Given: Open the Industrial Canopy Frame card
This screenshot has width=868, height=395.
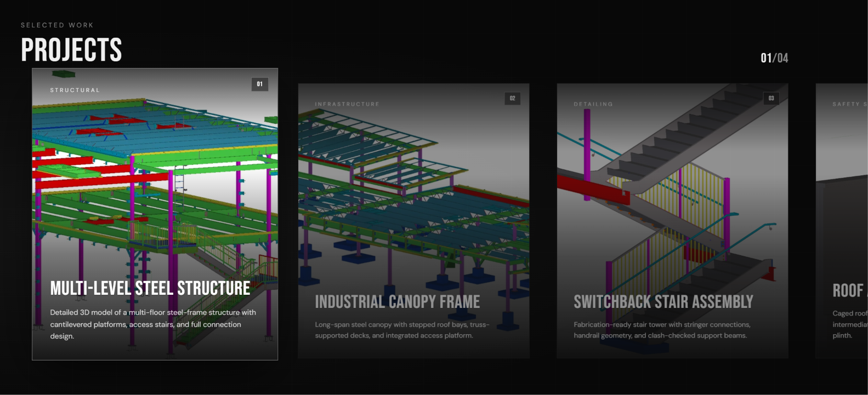Looking at the screenshot, I should click(x=414, y=221).
